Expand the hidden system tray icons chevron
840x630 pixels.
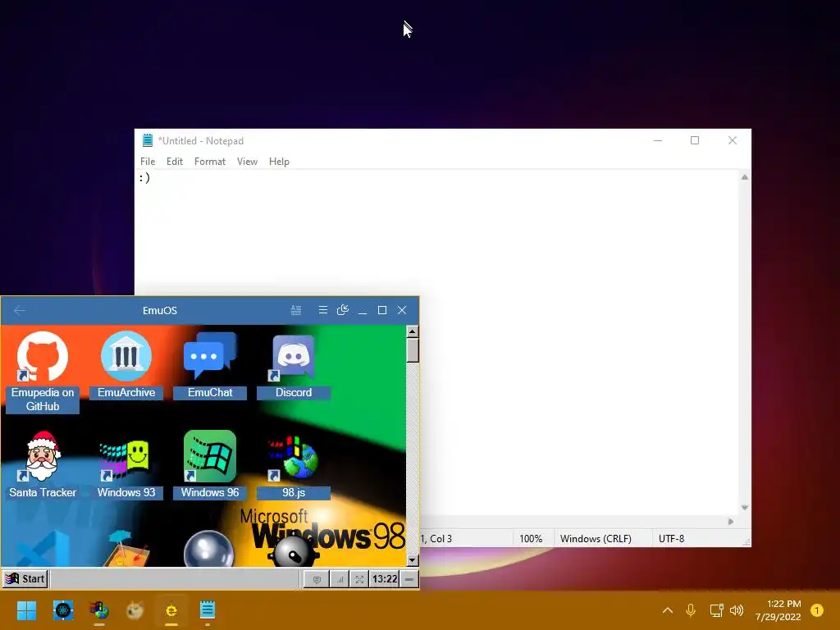(x=668, y=610)
